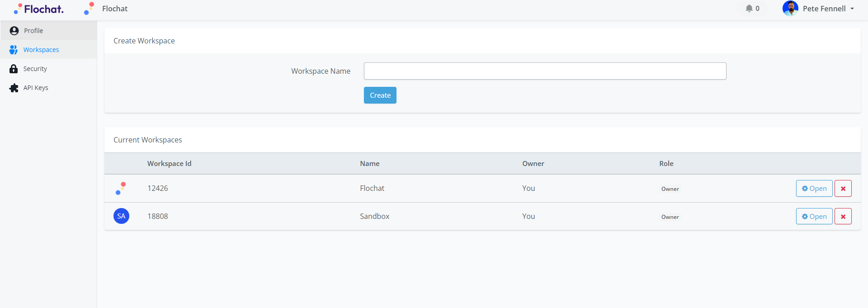Open the Sandbox workspace 18808
This screenshot has width=868, height=308.
(814, 217)
